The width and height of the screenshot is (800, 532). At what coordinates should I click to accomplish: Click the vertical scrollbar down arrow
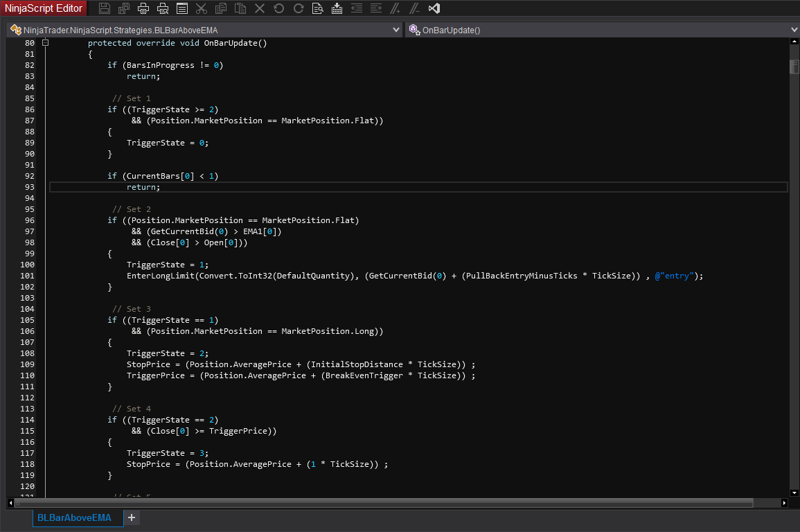pos(794,492)
